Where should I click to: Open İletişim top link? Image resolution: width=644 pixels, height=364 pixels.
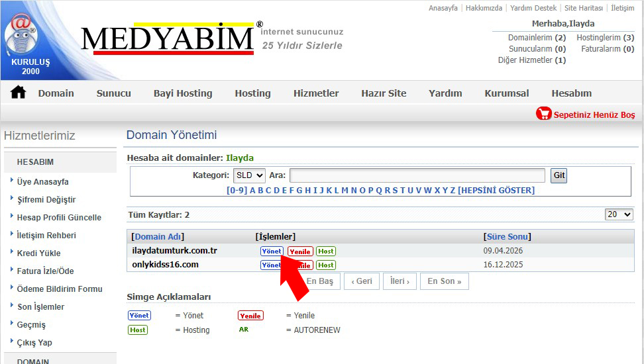point(622,8)
